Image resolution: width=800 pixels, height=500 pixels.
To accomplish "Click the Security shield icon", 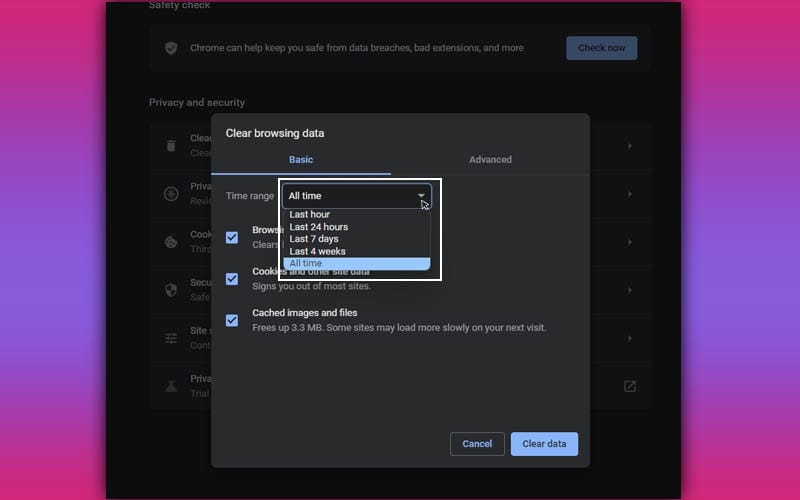I will (x=171, y=290).
